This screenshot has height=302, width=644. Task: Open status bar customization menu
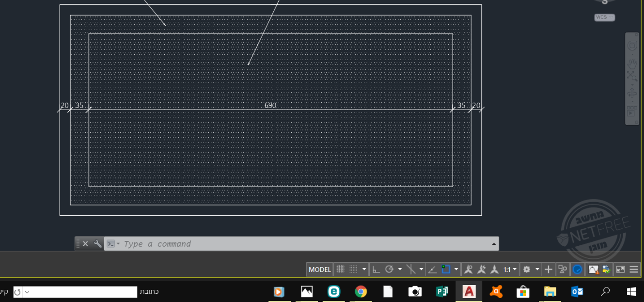[x=634, y=270]
